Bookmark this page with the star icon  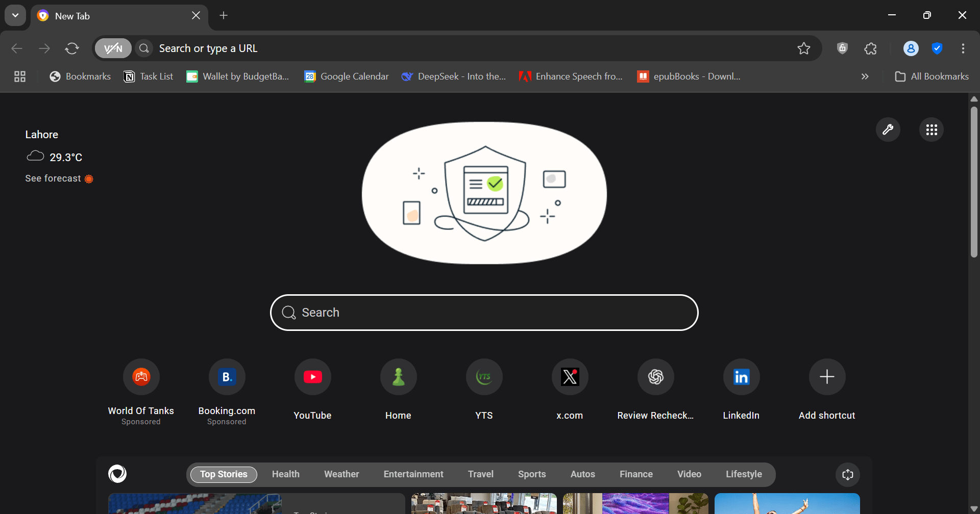pos(804,48)
